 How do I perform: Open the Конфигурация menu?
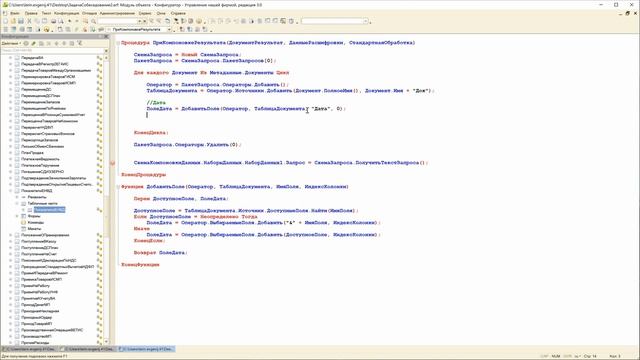[x=67, y=13]
